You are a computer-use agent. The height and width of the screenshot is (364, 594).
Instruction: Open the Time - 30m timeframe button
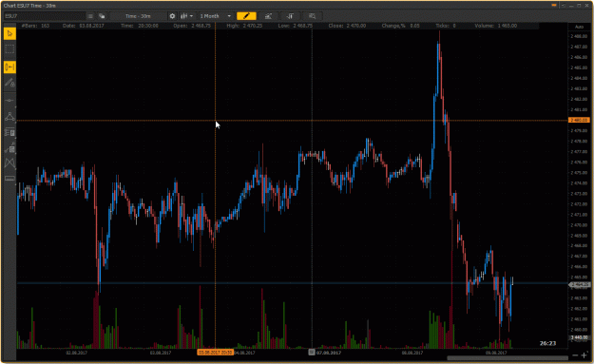point(138,16)
